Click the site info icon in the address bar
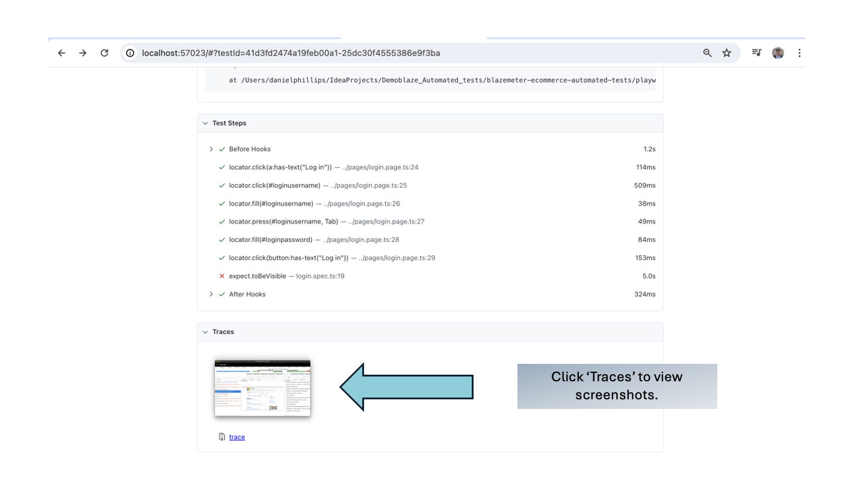This screenshot has height=504, width=846. tap(130, 53)
